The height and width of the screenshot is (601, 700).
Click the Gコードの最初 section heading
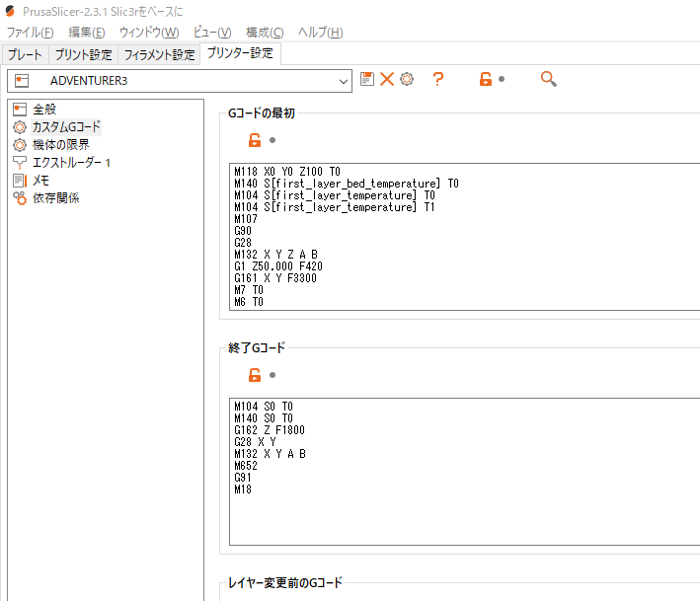click(x=262, y=113)
